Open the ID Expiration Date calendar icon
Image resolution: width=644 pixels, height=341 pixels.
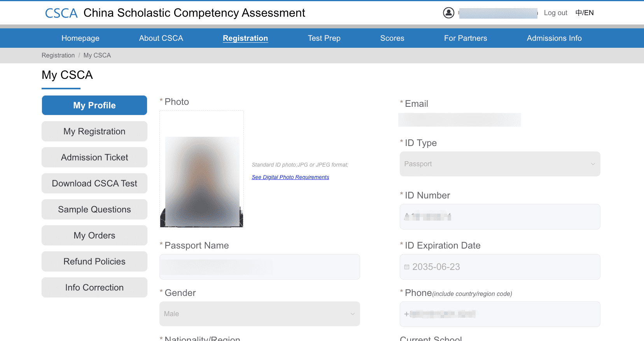[407, 267]
